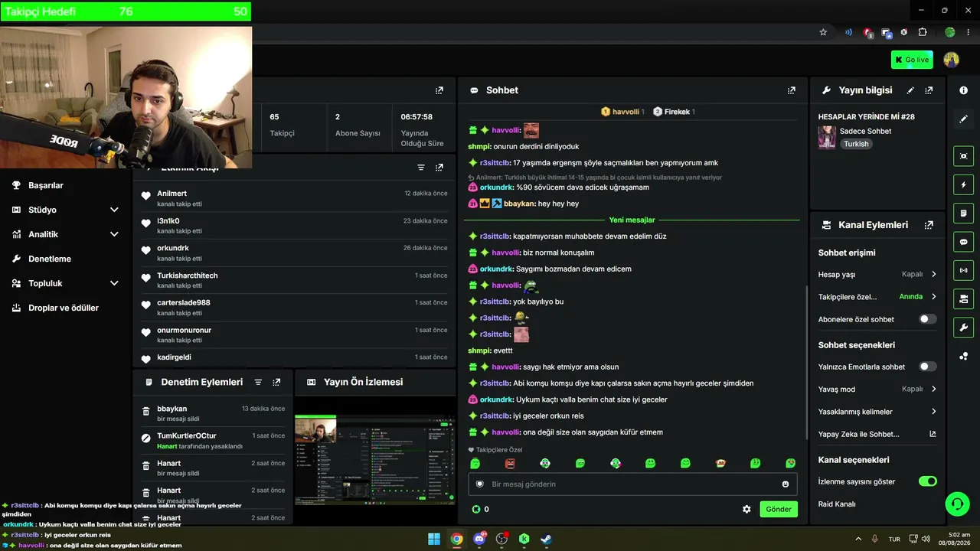
Task: Click the Gönder send button
Action: tap(779, 509)
